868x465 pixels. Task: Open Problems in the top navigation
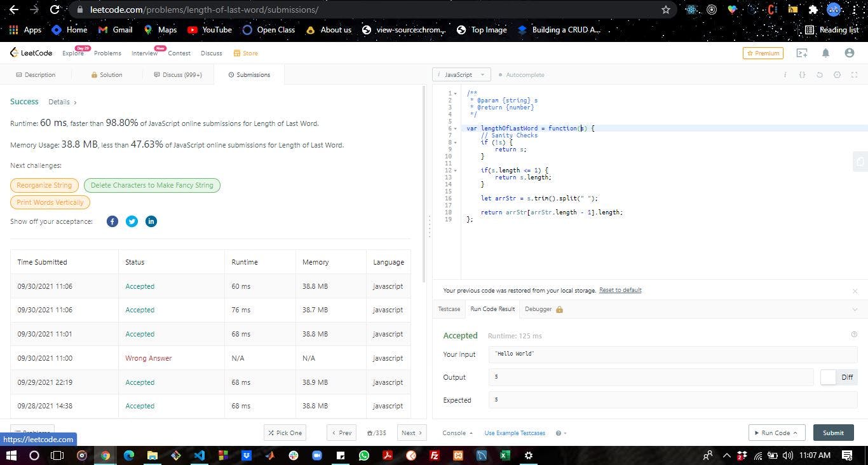107,53
